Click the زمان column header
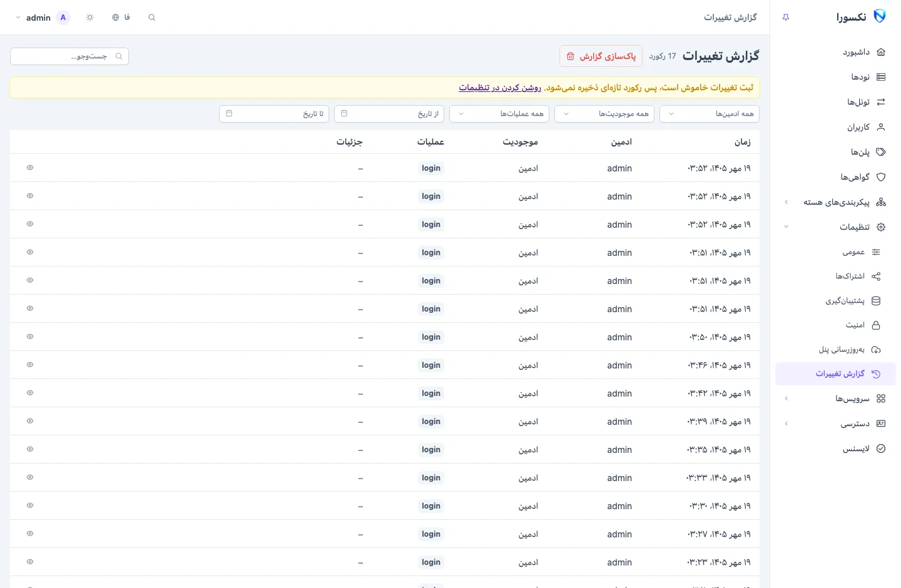The image size is (901, 588). [743, 142]
